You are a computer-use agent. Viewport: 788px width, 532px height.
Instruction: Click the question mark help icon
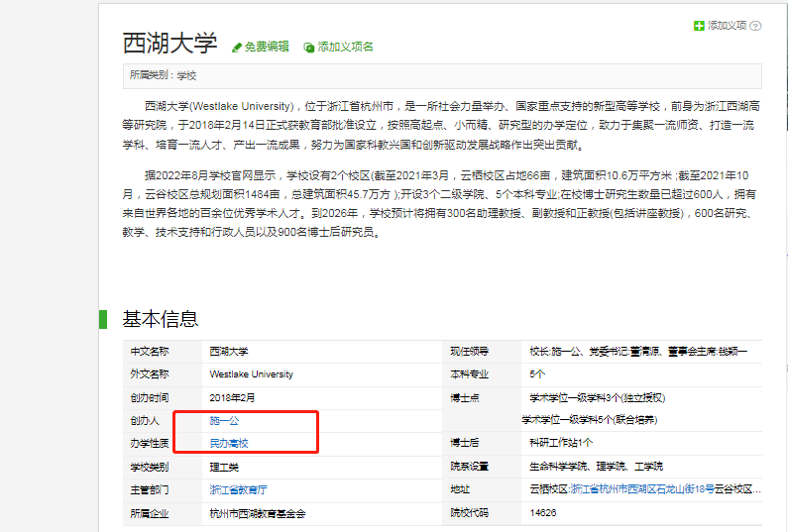tap(755, 26)
